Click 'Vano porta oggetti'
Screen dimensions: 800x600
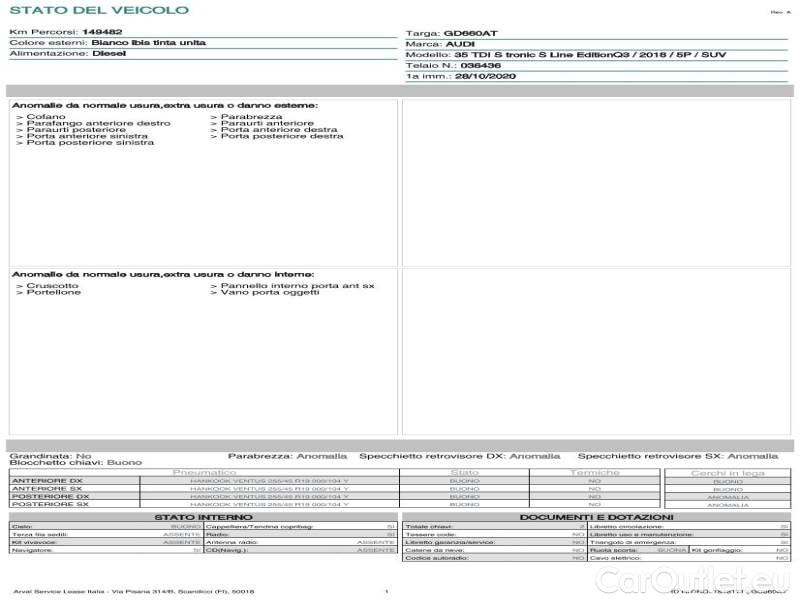coord(270,292)
